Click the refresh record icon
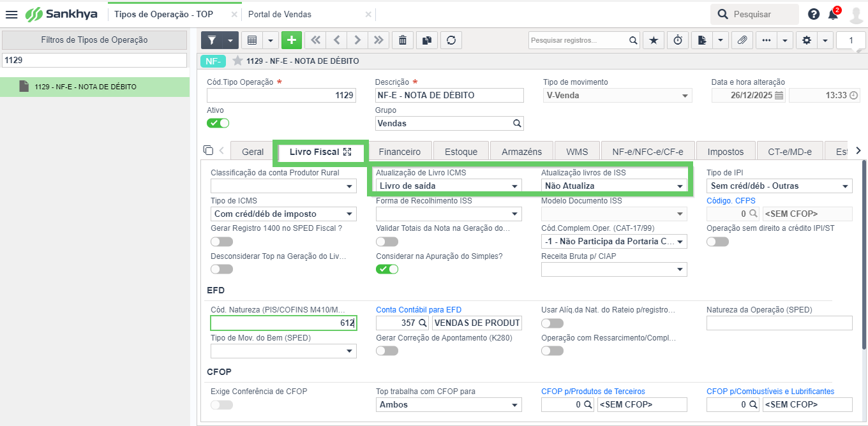Image resolution: width=868 pixels, height=426 pixels. (x=451, y=40)
